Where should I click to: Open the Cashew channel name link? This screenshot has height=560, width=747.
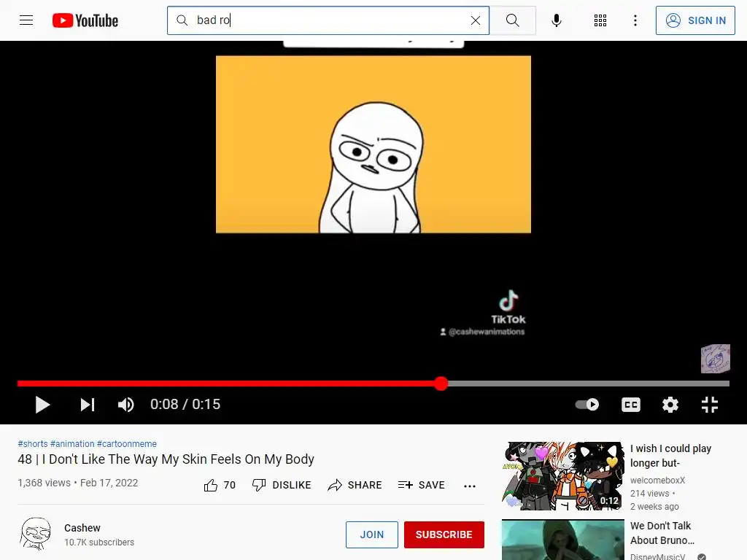(x=82, y=528)
